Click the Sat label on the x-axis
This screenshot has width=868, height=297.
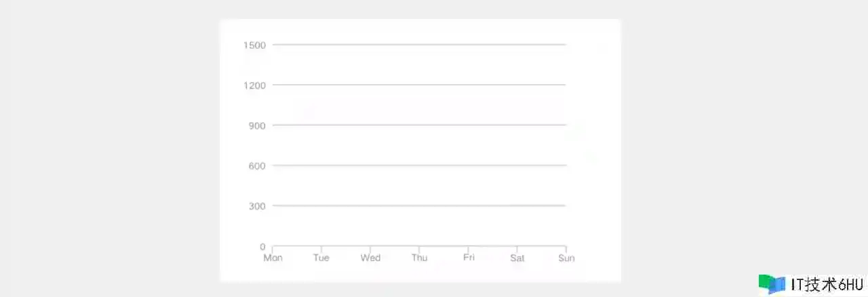click(517, 258)
